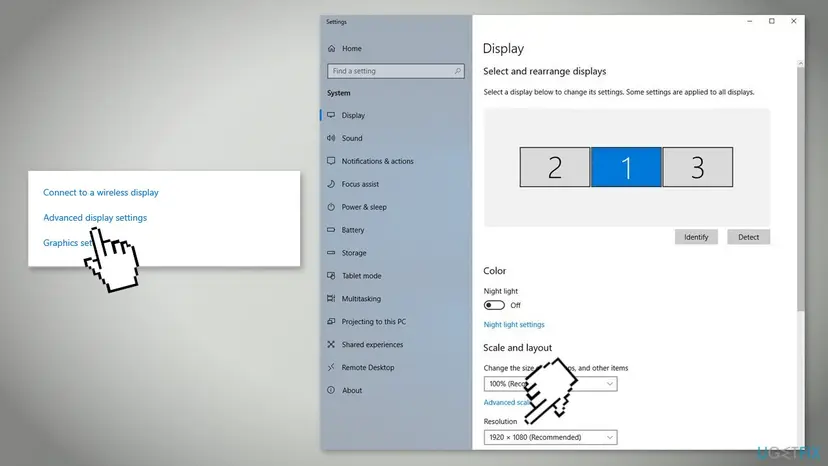Select display monitor 1
828x466 pixels.
pos(626,167)
